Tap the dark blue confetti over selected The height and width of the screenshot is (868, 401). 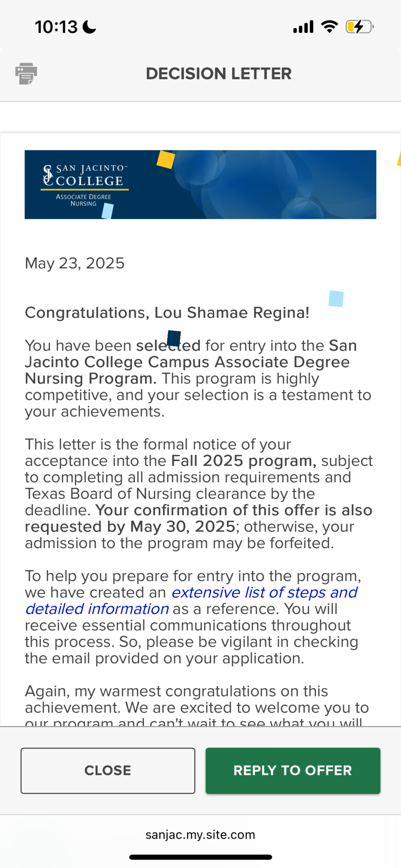(x=174, y=338)
